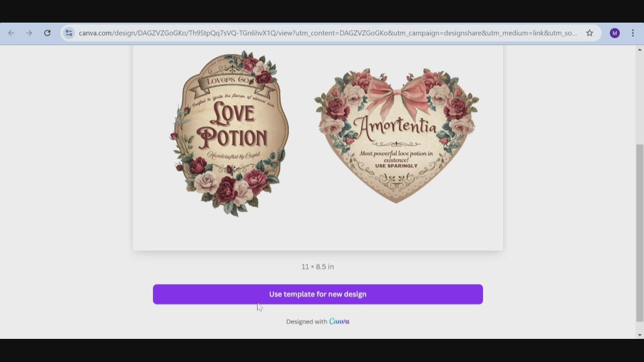Reload the Canva page
The width and height of the screenshot is (644, 362).
[x=47, y=33]
